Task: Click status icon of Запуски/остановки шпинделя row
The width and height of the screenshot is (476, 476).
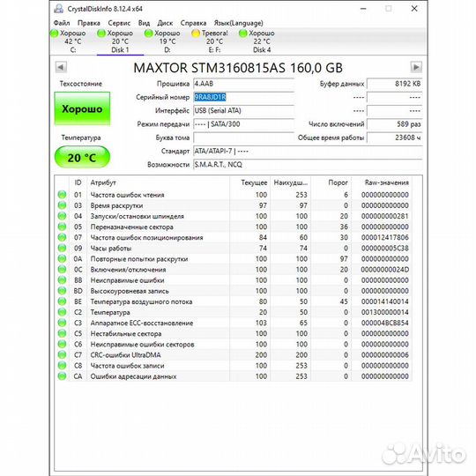Action: (x=62, y=216)
